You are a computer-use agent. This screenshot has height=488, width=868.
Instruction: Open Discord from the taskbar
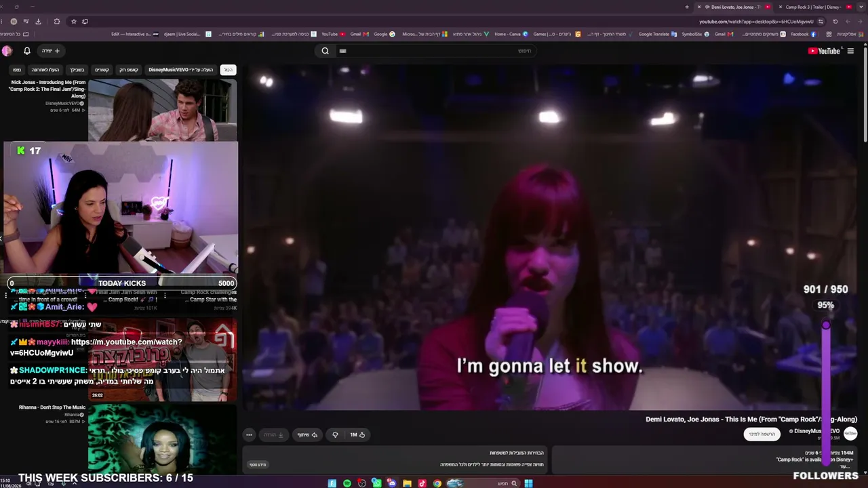[x=391, y=483]
